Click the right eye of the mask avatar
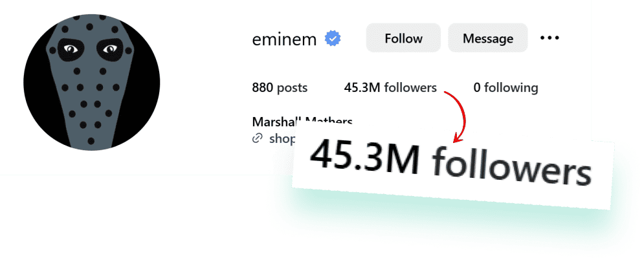Viewport: 644px width, 262px height. click(x=109, y=50)
